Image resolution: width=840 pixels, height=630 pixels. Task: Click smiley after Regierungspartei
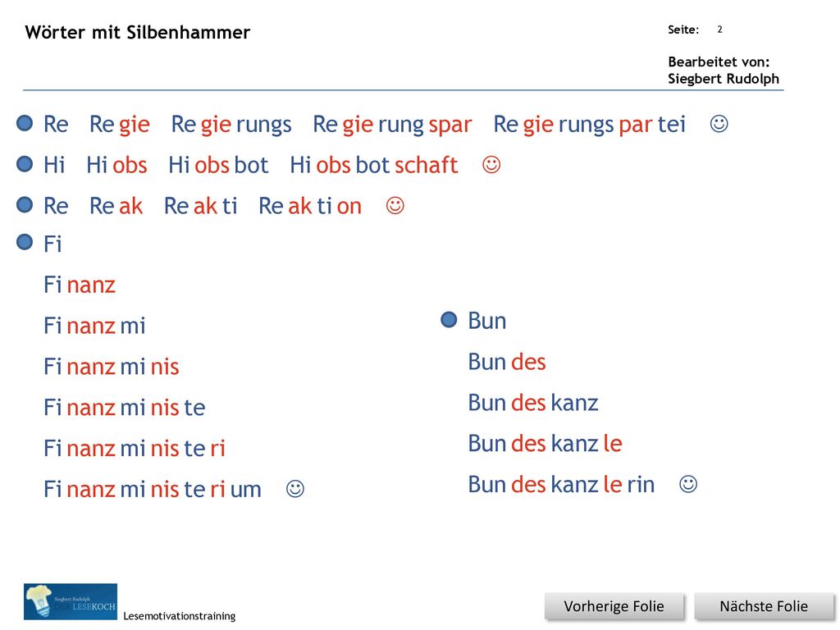coord(719,124)
